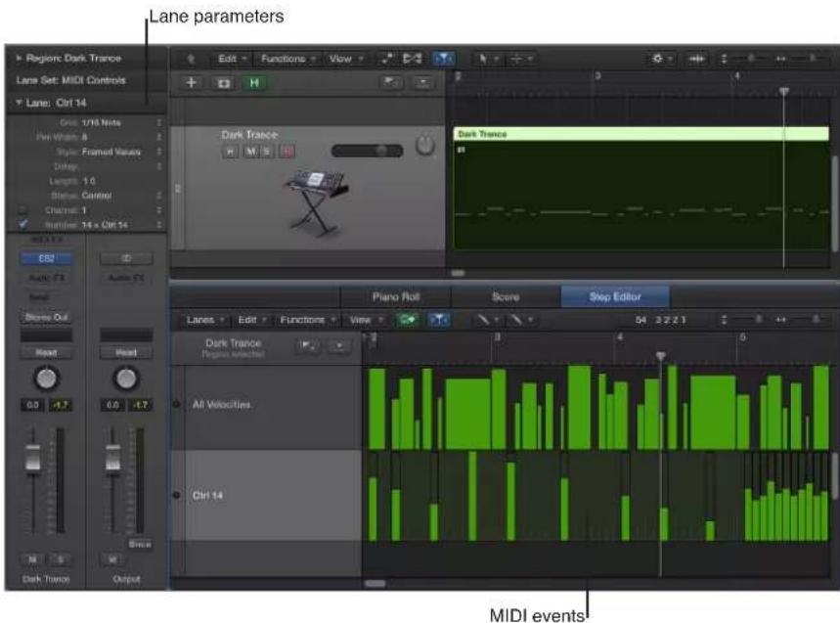Select the Step Editor tab
This screenshot has height=623, width=840.
[x=615, y=296]
